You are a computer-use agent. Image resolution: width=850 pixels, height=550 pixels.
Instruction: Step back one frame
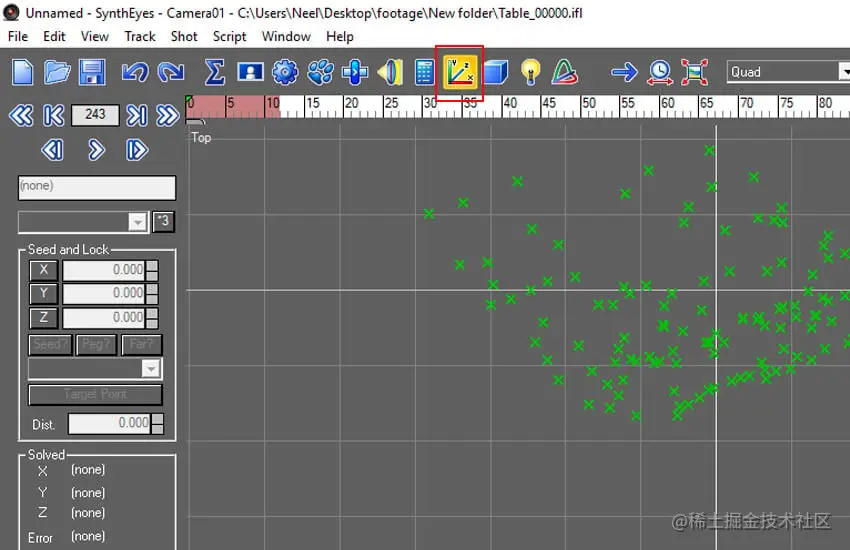[53, 150]
